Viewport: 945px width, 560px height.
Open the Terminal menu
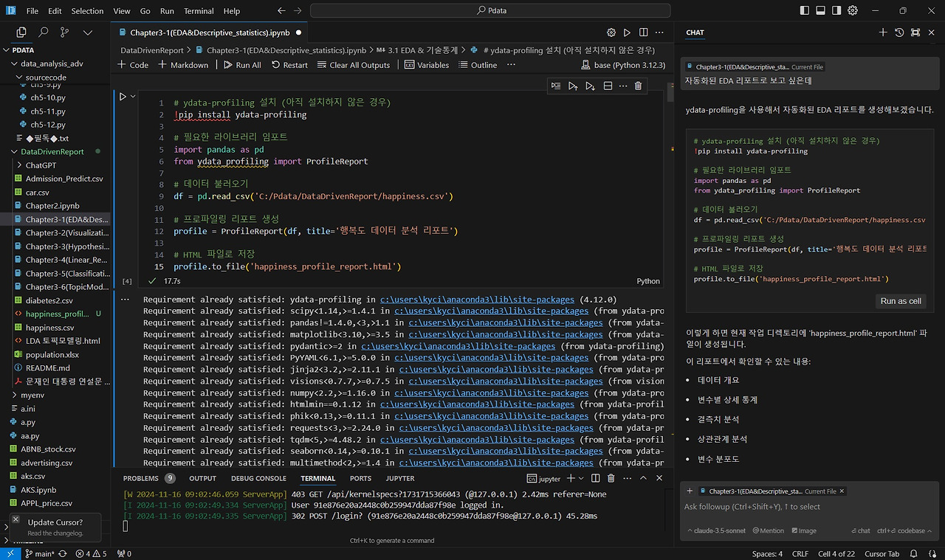[x=199, y=11]
